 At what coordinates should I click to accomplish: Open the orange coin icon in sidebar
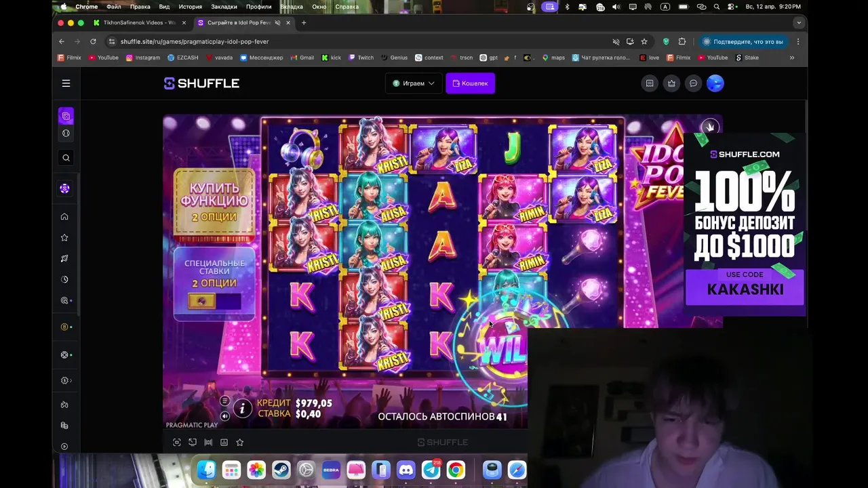pos(64,327)
